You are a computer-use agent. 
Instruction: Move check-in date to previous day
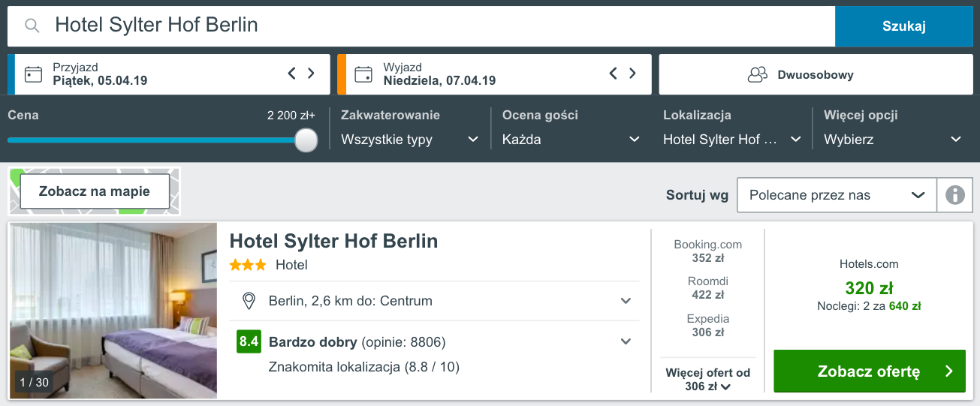(x=292, y=74)
